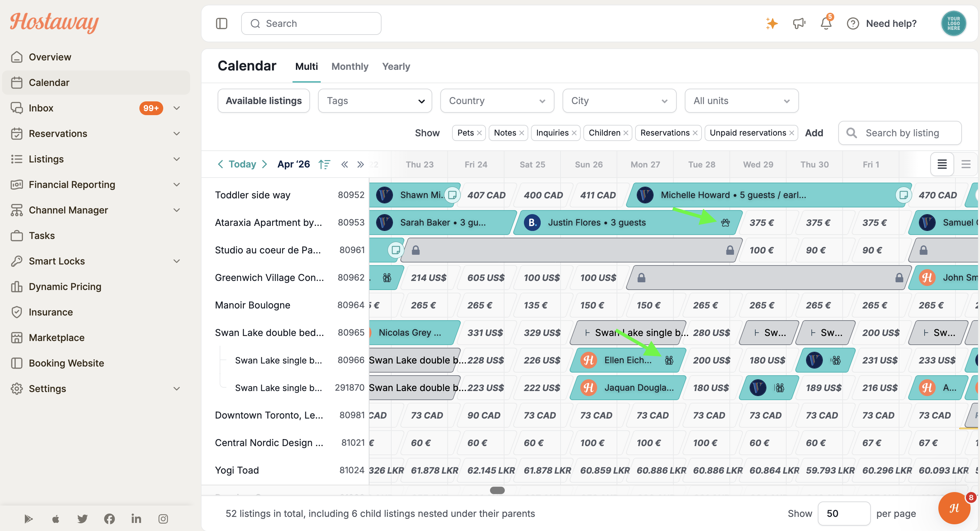Switch to the Monthly tab

(350, 66)
